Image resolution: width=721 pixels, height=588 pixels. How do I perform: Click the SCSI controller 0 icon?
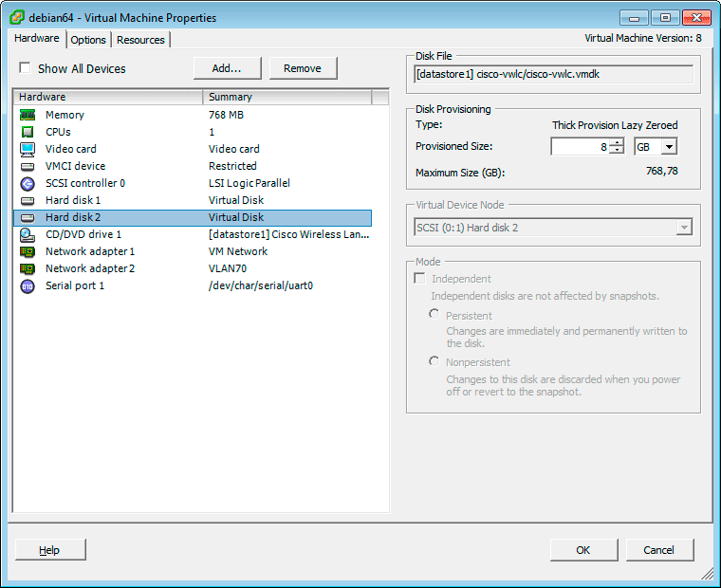[28, 184]
